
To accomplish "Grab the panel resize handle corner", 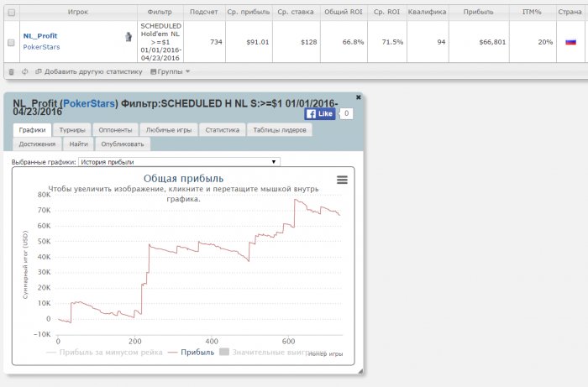I will pyautogui.click(x=360, y=371).
